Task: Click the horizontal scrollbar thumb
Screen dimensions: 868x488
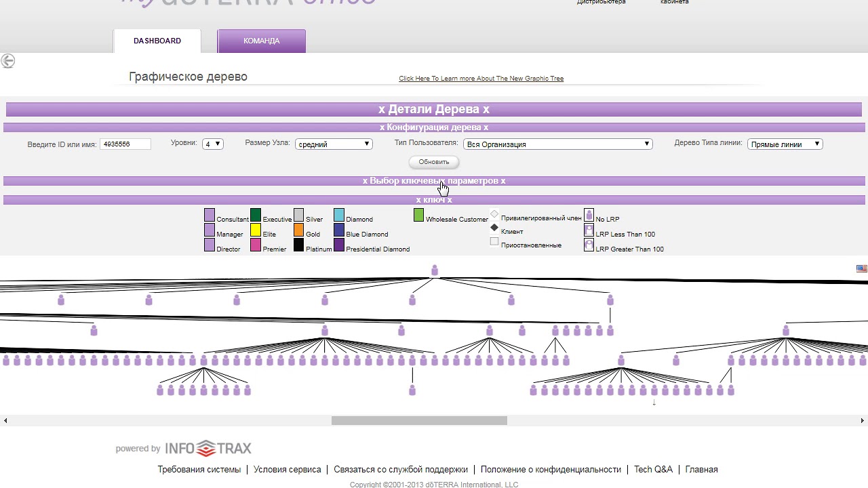Action: click(419, 421)
